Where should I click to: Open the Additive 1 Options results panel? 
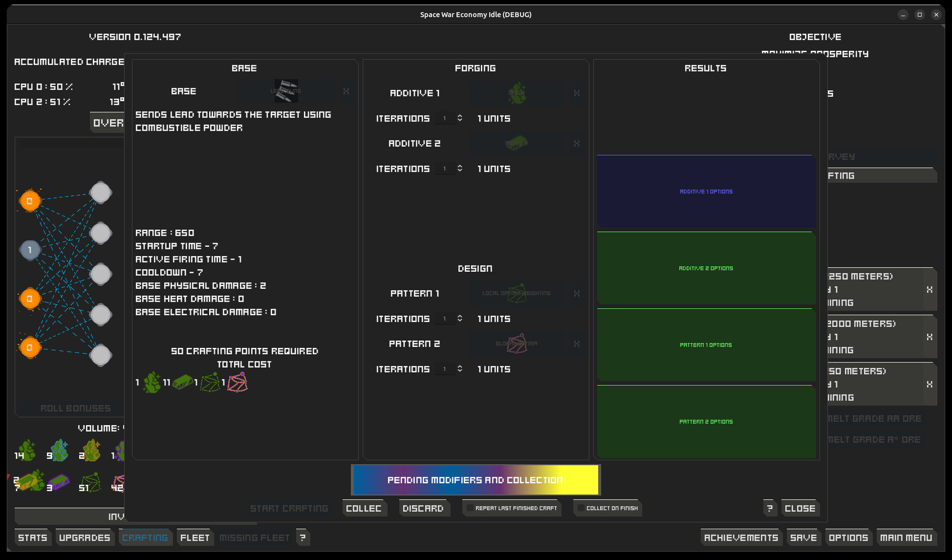click(706, 192)
